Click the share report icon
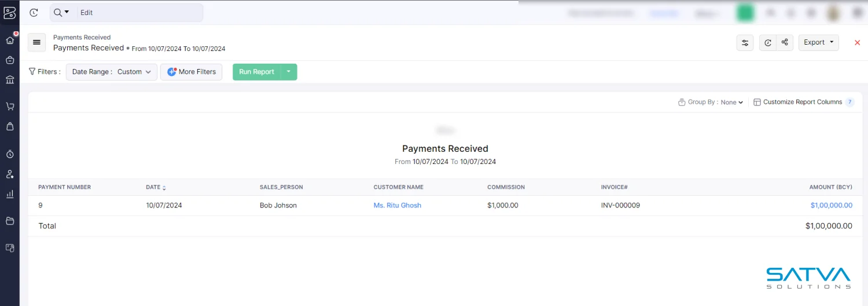This screenshot has width=868, height=306. click(785, 42)
